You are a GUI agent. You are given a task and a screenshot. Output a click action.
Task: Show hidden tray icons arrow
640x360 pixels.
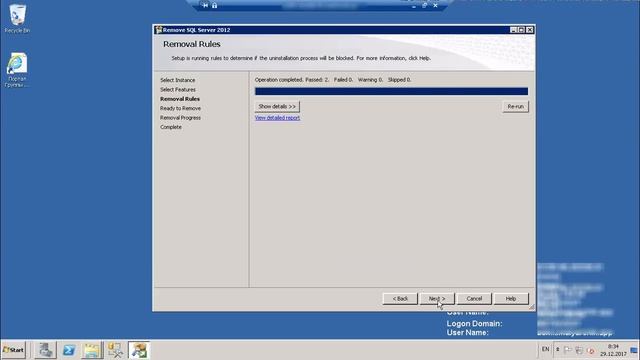click(558, 349)
